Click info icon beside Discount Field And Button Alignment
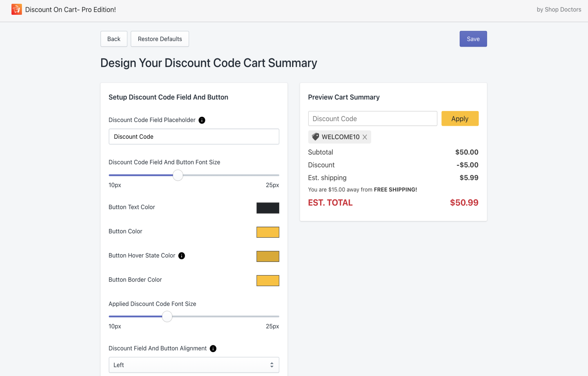 (x=213, y=349)
